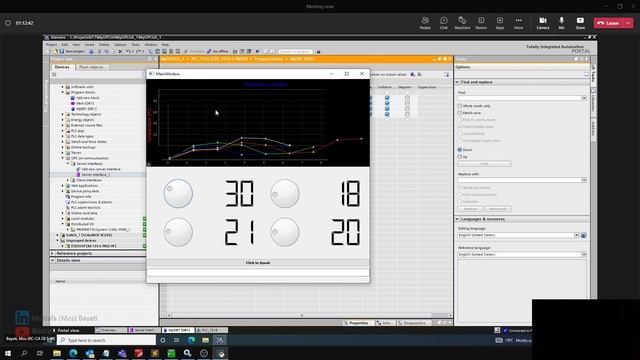Image resolution: width=640 pixels, height=360 pixels.
Task: Toggle the Mic in the meeting
Action: (x=562, y=23)
